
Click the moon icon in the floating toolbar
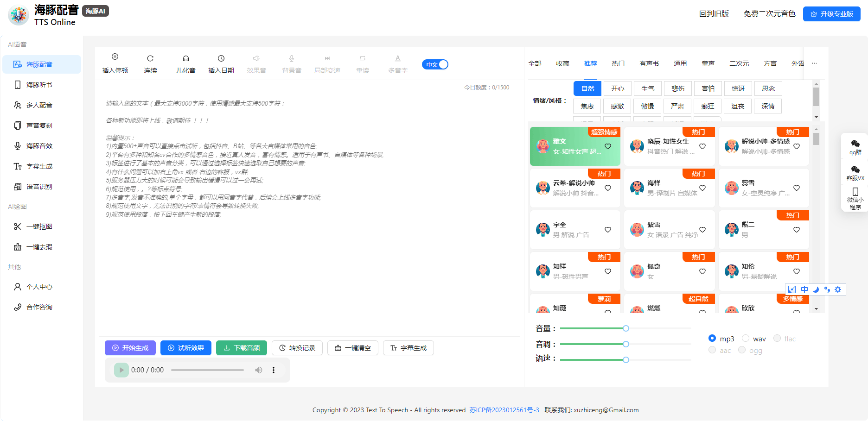pos(816,289)
